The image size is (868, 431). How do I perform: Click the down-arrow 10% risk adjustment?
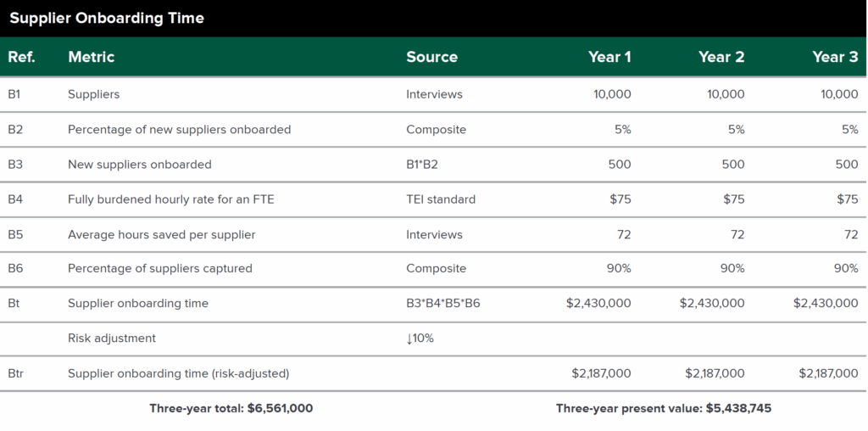420,339
